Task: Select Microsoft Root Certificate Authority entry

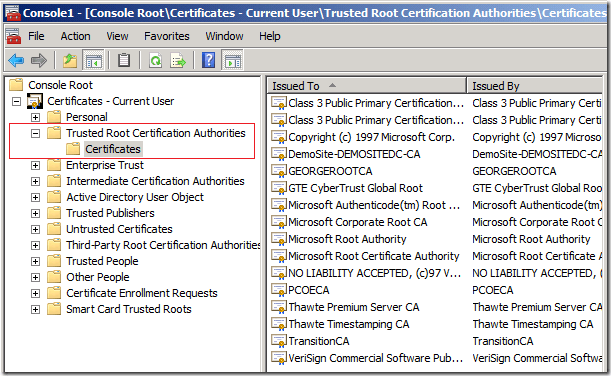Action: tap(374, 256)
